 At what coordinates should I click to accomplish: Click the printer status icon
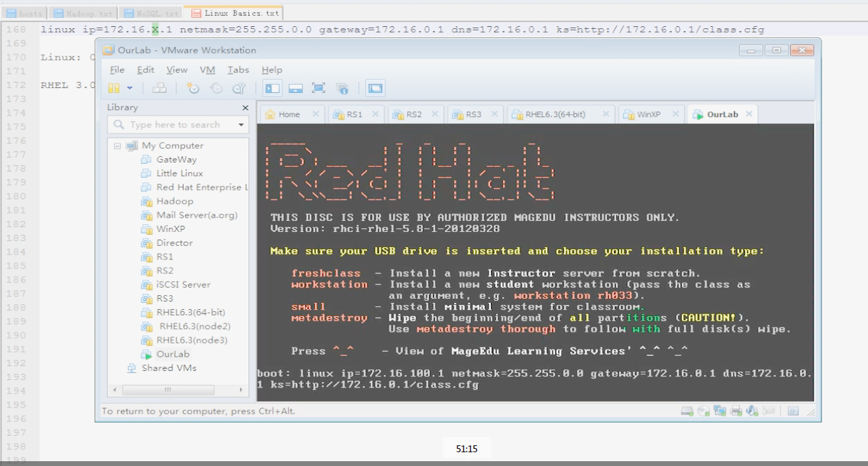tap(736, 411)
